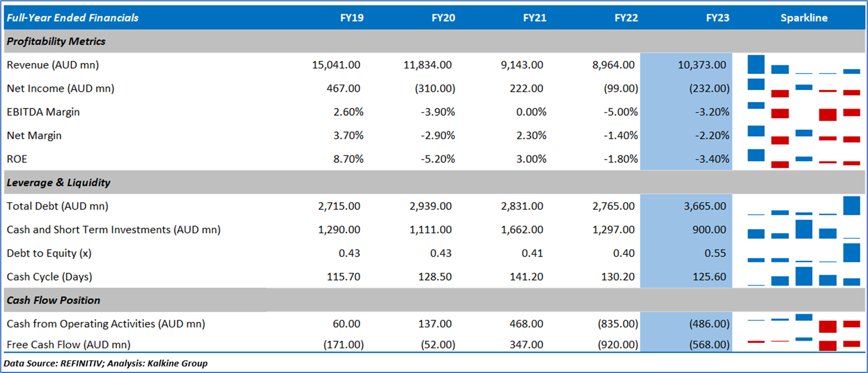868x373 pixels.
Task: Click the Cash Cycle sparkline chart
Action: pos(803,277)
